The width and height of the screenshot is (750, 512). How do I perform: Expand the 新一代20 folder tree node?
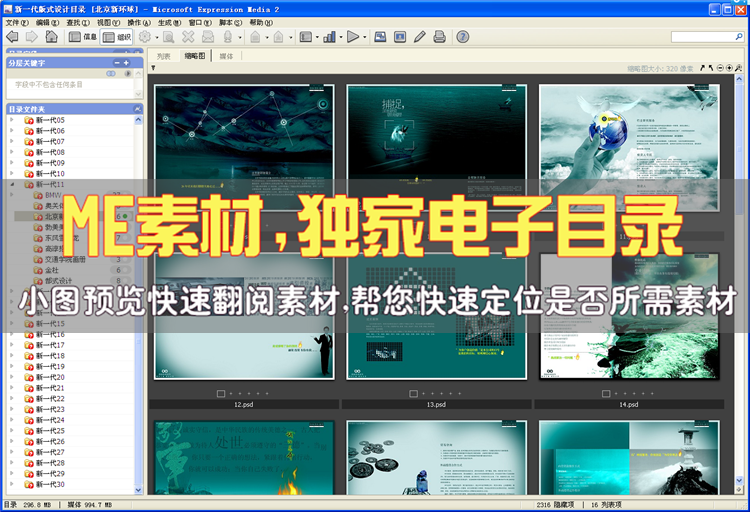click(x=12, y=377)
